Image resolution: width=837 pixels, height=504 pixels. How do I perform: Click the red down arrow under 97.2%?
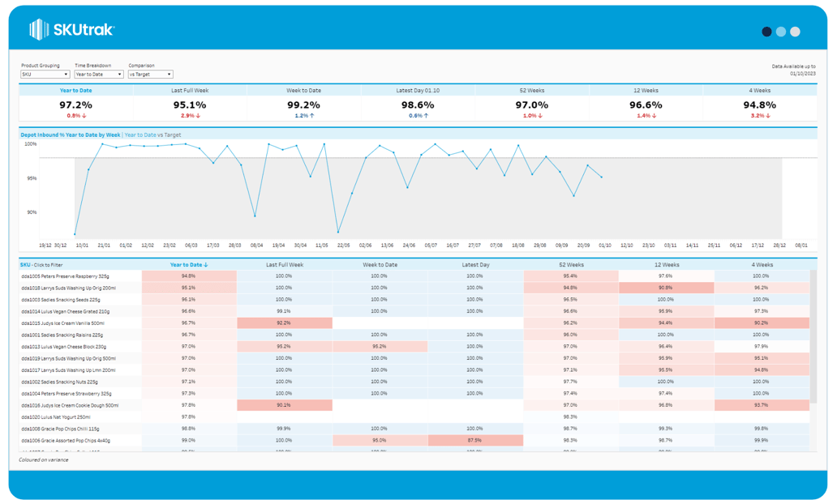[85, 116]
